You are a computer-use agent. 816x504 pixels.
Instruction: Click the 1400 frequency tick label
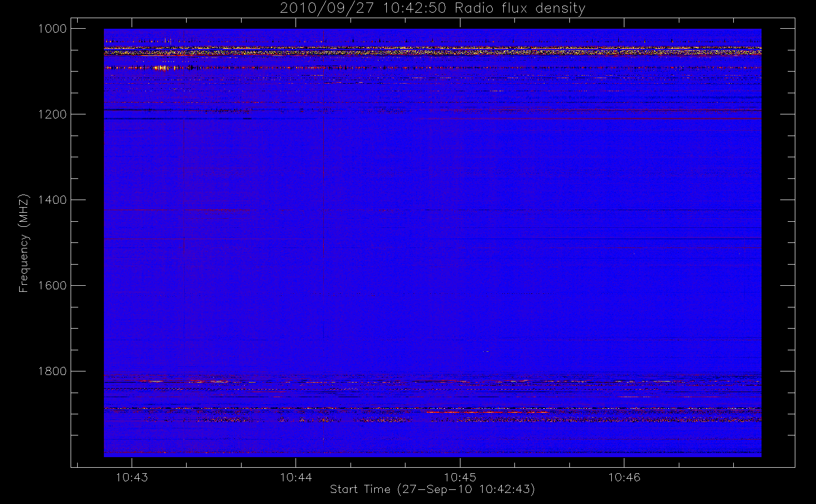point(52,200)
